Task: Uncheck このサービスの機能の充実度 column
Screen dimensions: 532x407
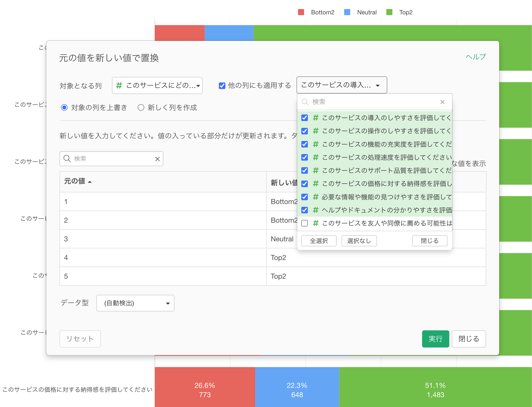Action: point(305,144)
